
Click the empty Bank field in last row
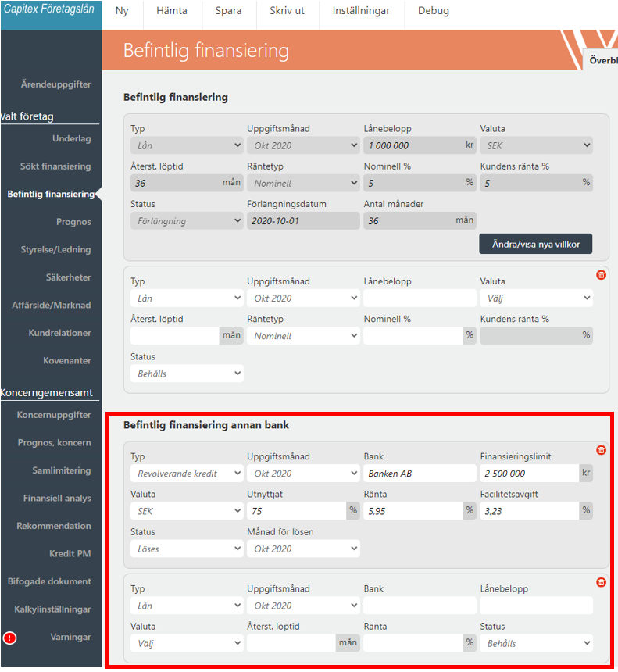[x=420, y=606]
